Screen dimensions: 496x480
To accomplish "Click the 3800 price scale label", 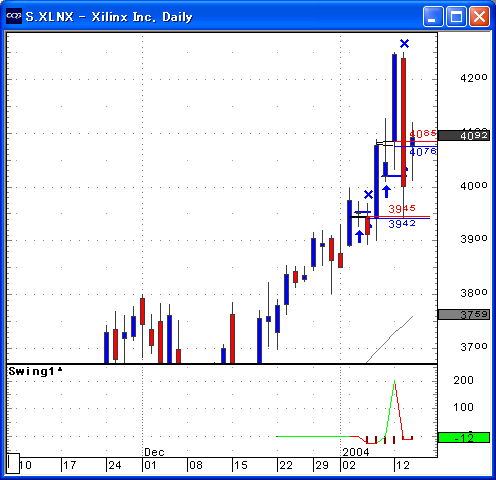I will coord(474,293).
